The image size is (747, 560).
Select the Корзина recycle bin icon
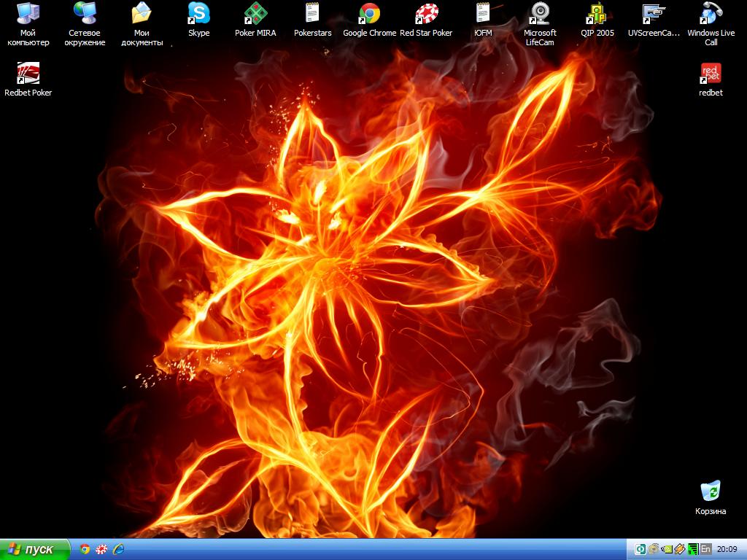711,491
